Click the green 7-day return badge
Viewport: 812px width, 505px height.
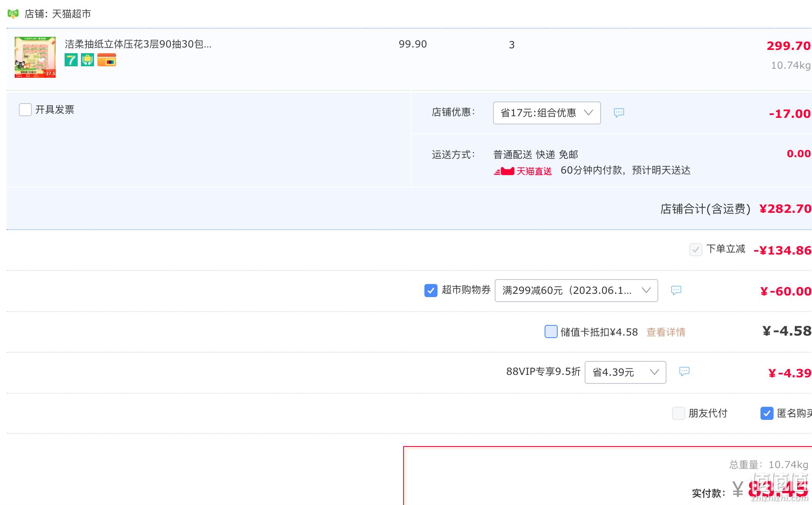[71, 60]
